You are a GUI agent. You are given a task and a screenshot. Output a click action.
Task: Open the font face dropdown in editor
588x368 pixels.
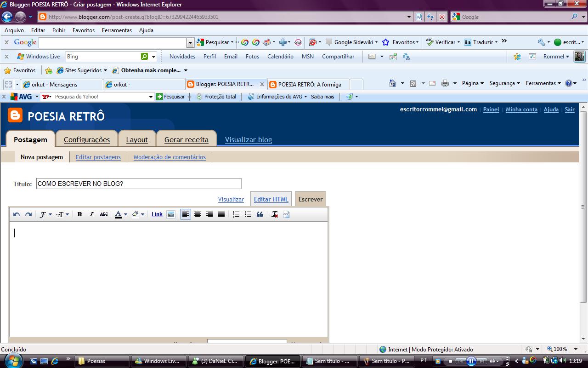point(45,214)
